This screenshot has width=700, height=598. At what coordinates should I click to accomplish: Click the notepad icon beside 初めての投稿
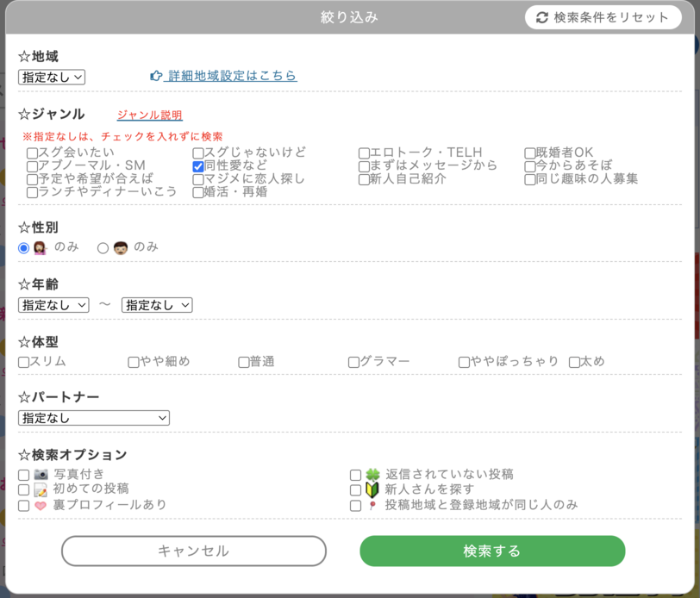pyautogui.click(x=41, y=490)
